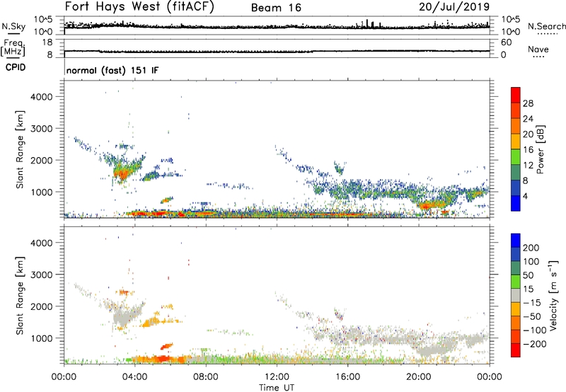566x392 pixels.
Task: Click the "normal (fast) 151 IF" text
Action: [112, 70]
